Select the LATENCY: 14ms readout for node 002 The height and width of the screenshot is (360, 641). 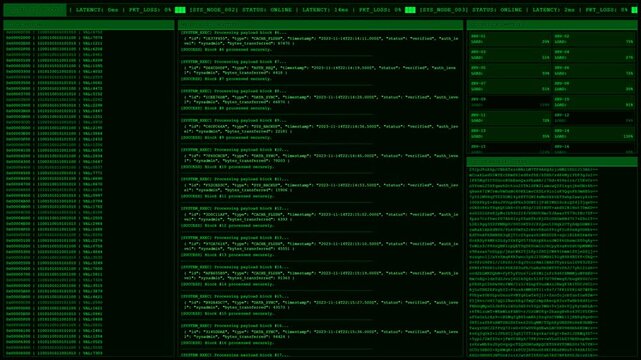[325, 10]
